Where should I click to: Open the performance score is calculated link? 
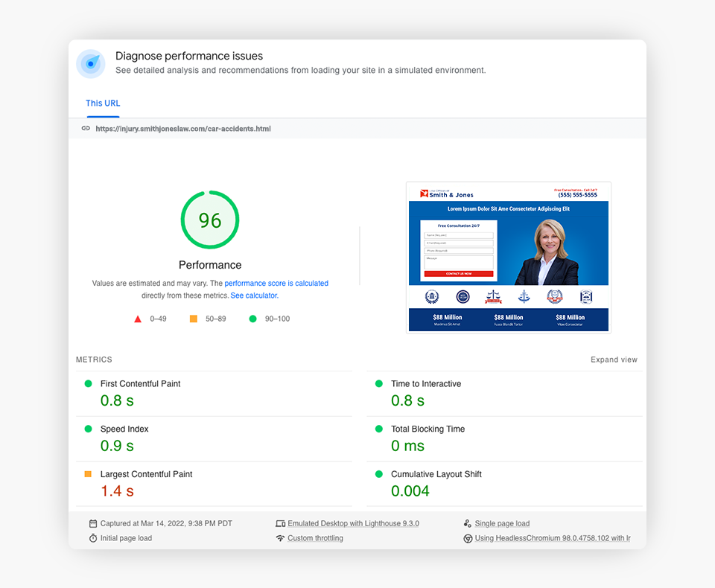point(276,284)
